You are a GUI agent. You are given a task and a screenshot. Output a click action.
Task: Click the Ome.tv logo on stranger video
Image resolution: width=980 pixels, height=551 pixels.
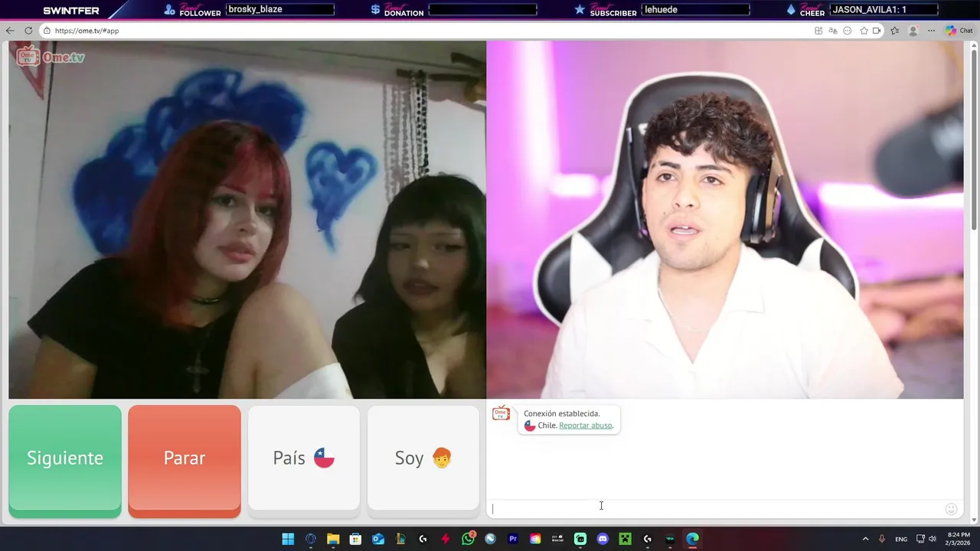(x=51, y=57)
